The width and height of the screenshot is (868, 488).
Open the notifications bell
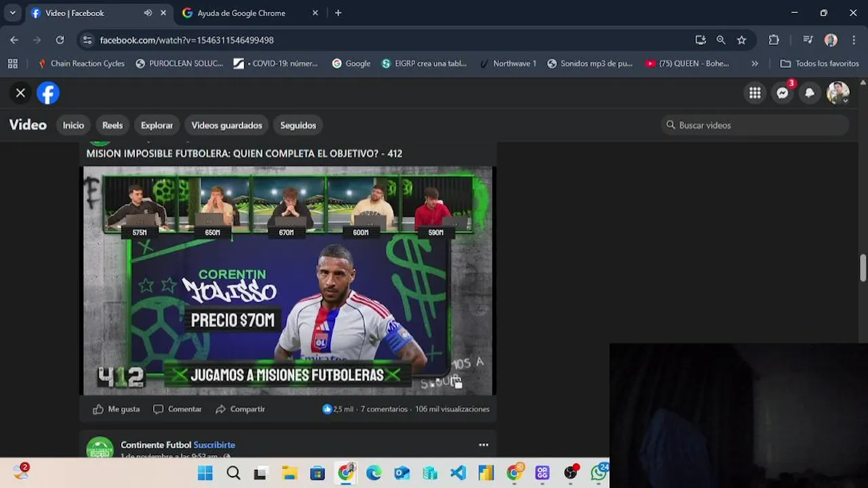(810, 93)
